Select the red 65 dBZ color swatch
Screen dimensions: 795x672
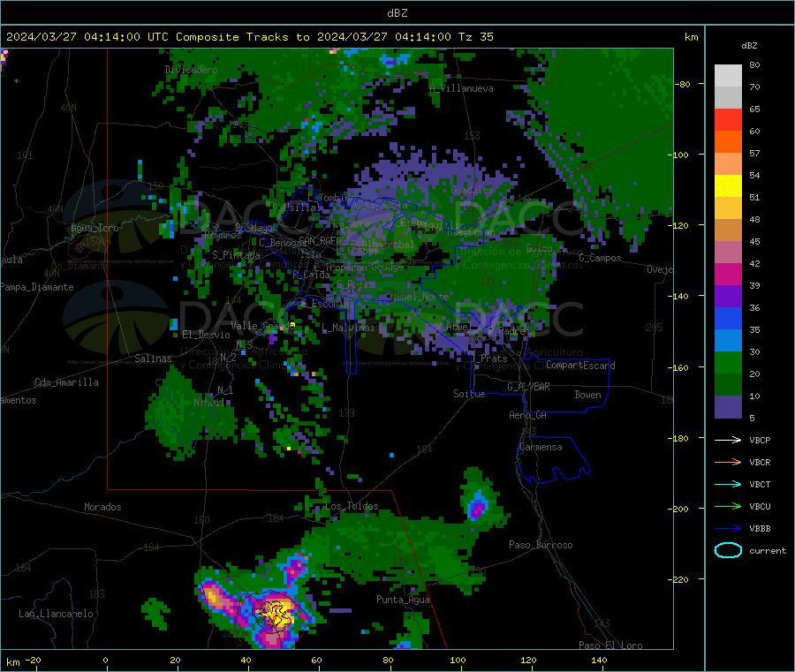point(728,119)
